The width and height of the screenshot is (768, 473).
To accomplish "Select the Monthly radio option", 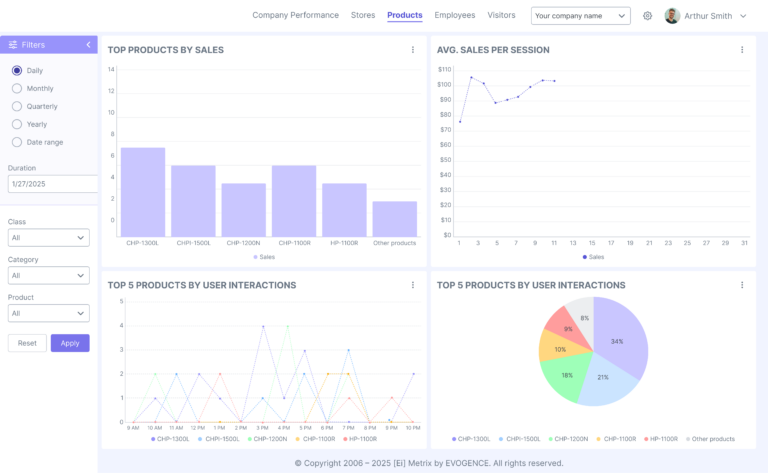I will pos(17,88).
